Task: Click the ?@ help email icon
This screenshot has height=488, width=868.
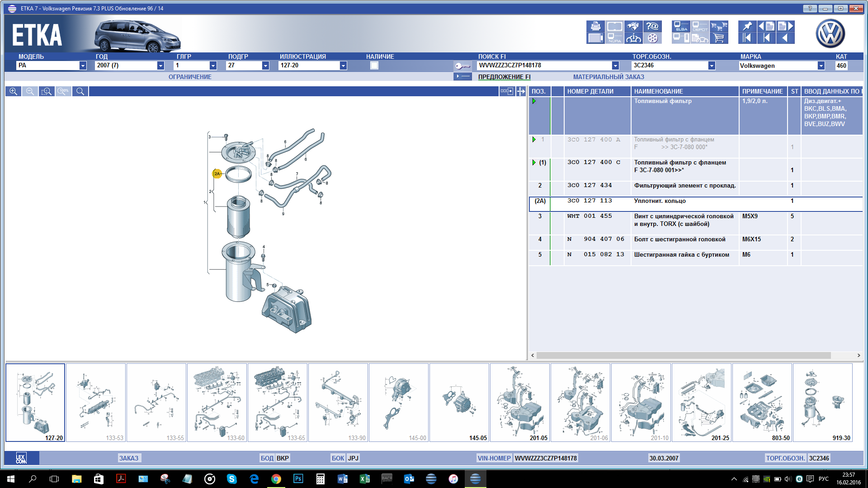Action: pyautogui.click(x=652, y=27)
